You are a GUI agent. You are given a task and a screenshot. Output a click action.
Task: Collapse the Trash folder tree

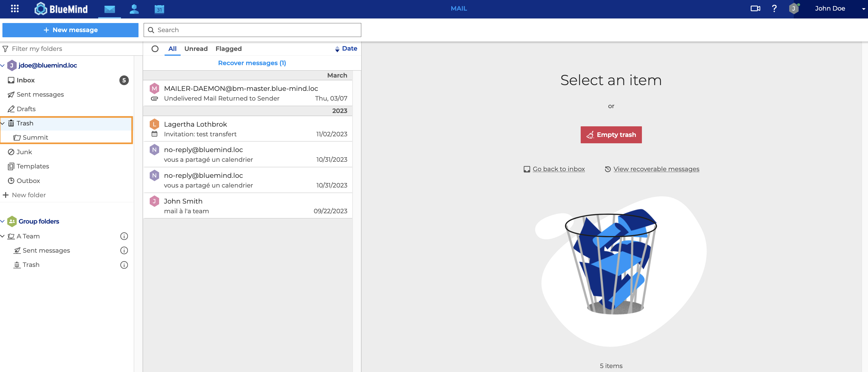[2, 124]
